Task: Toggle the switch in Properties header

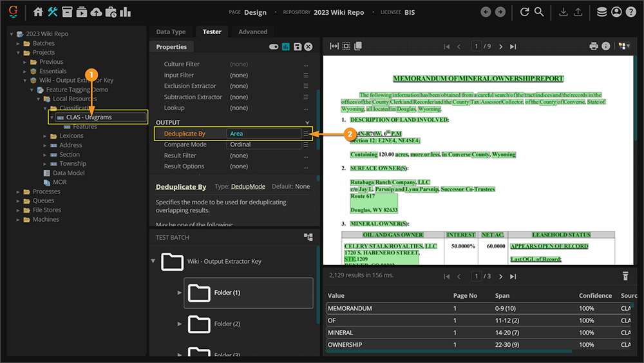Action: pos(274,47)
